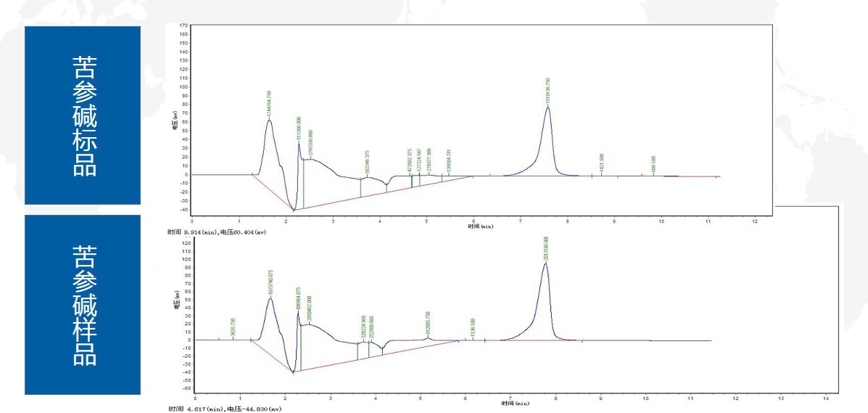This screenshot has width=868, height=413.
Task: Click peak label 582346.375 in top chart
Action: pos(368,163)
